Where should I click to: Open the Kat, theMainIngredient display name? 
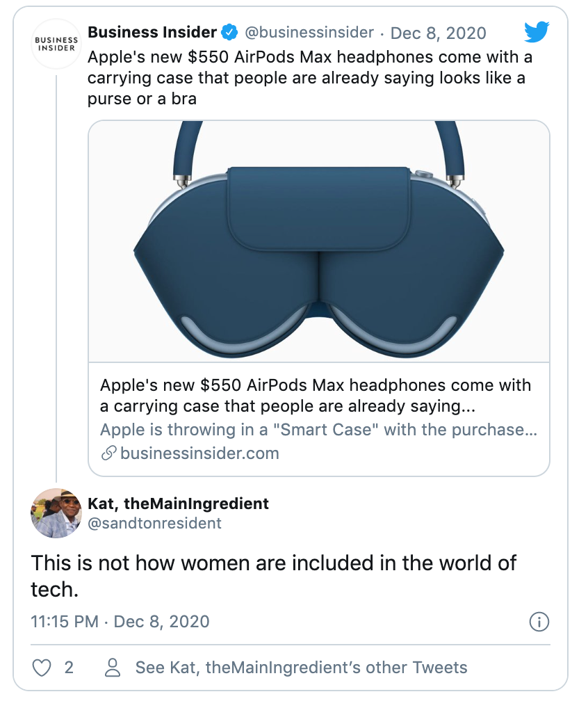click(x=178, y=503)
